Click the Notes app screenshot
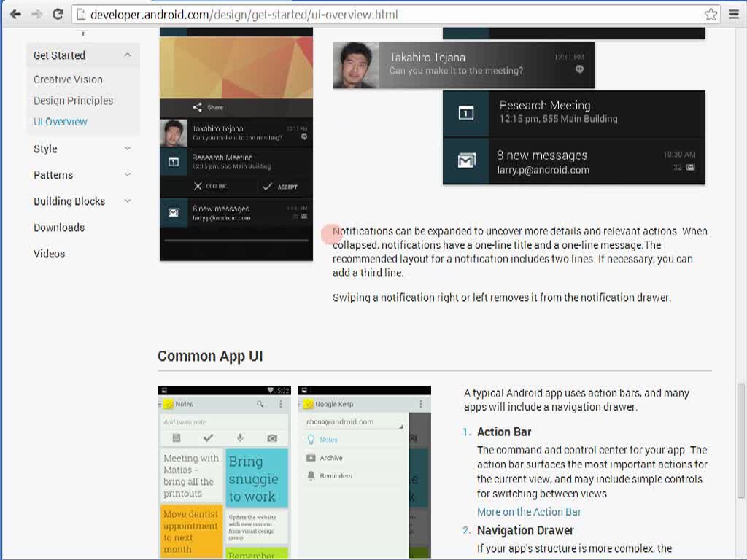The image size is (747, 560). [223, 472]
